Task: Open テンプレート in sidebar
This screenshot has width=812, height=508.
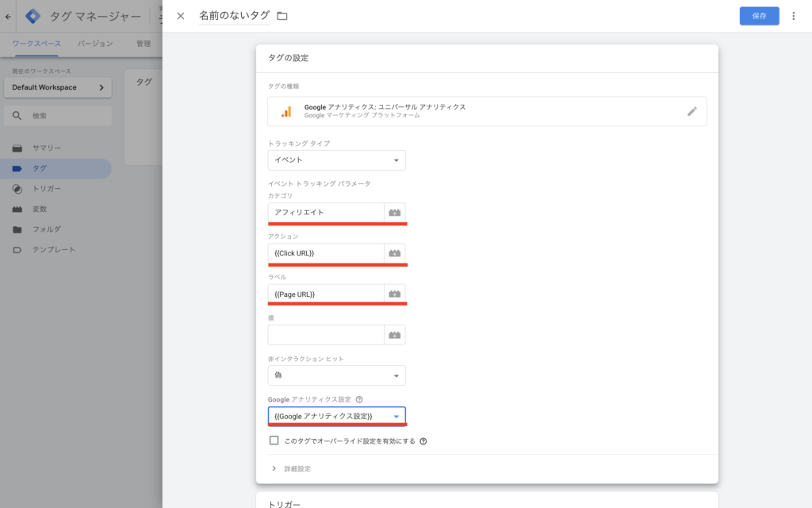Action: pos(56,250)
